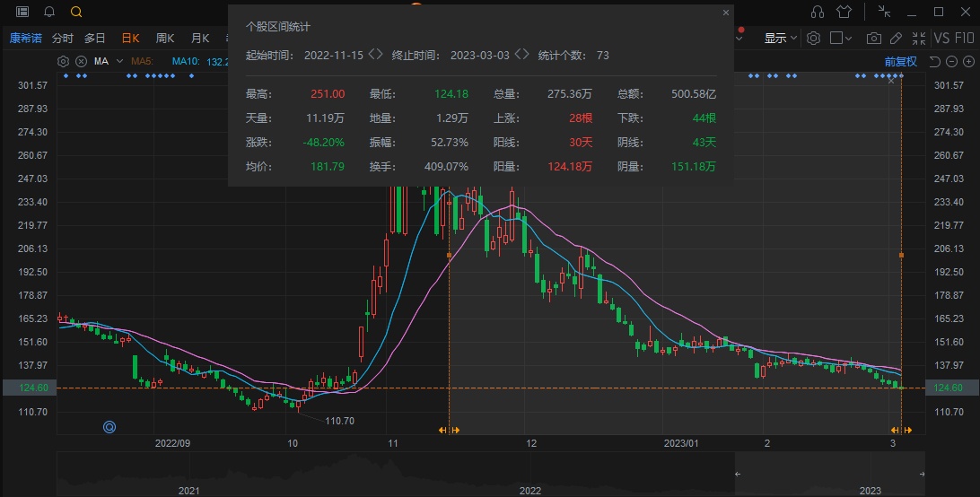Open the sidebar list panel icon
The image size is (980, 497).
click(22, 12)
